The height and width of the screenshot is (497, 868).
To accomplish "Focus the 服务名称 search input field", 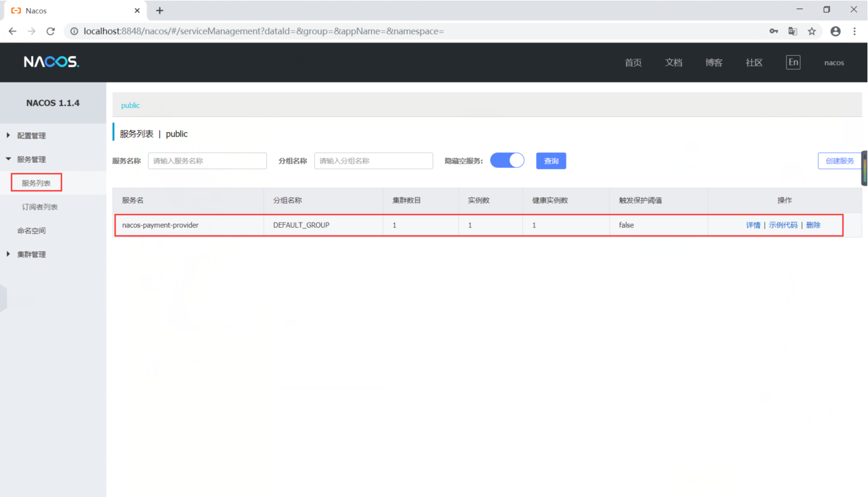I will 207,161.
